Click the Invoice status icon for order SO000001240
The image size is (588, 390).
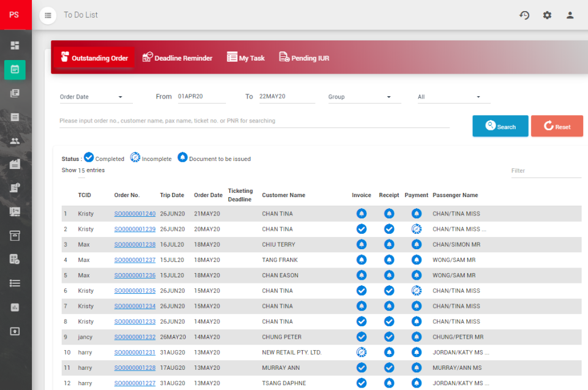click(x=361, y=213)
